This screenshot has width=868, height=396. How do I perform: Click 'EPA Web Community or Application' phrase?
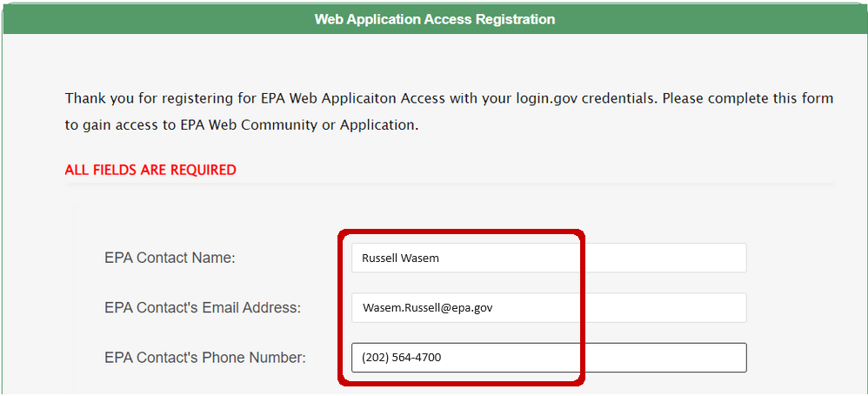click(297, 125)
